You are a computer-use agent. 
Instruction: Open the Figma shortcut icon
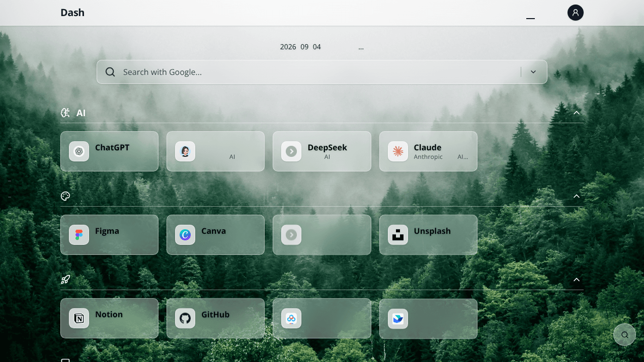[79, 235]
